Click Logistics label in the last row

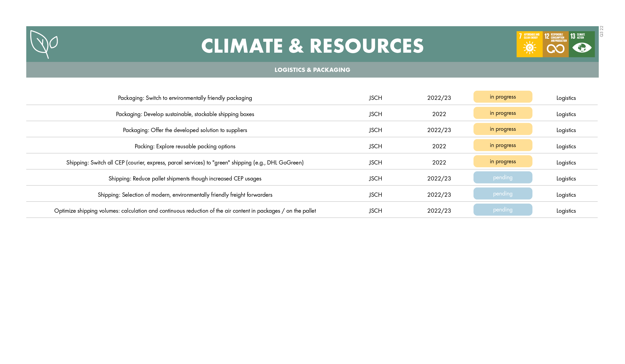click(x=566, y=211)
